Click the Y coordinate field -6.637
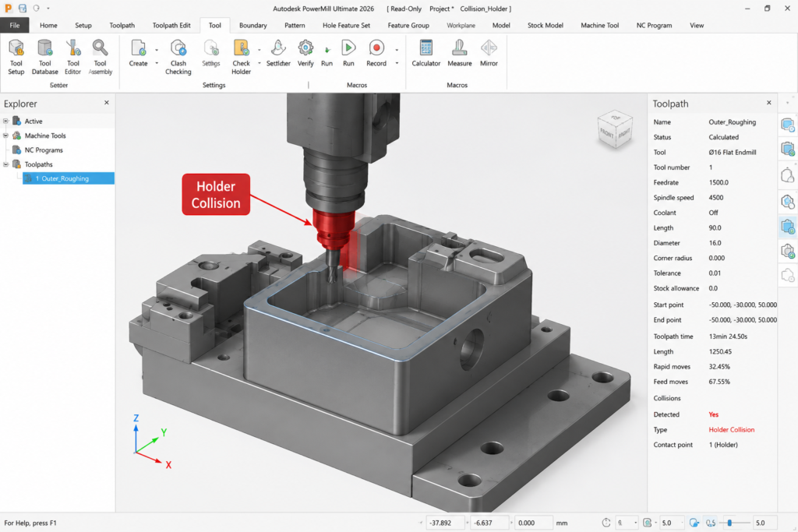The width and height of the screenshot is (798, 532). click(489, 523)
